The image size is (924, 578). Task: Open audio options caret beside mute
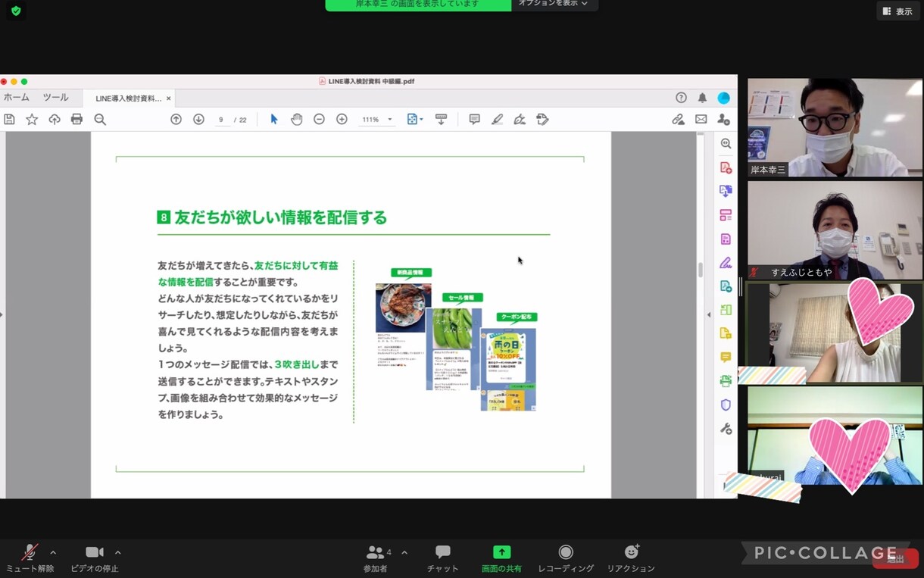(53, 552)
